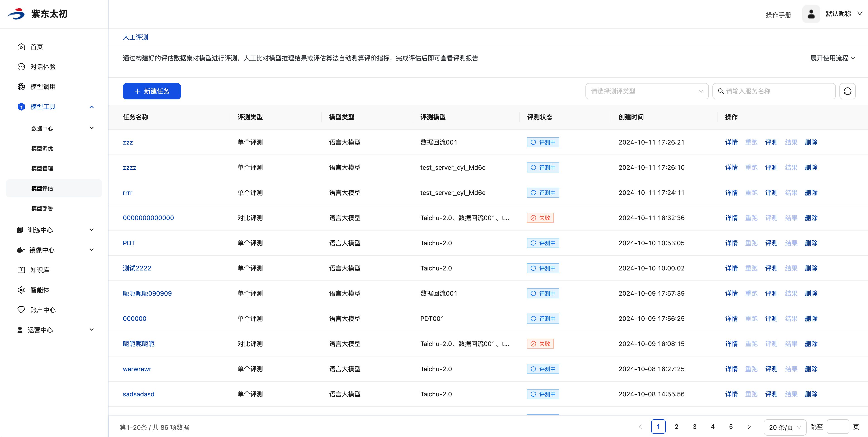Click the 智能体 agent icon
This screenshot has width=868, height=437.
point(21,290)
